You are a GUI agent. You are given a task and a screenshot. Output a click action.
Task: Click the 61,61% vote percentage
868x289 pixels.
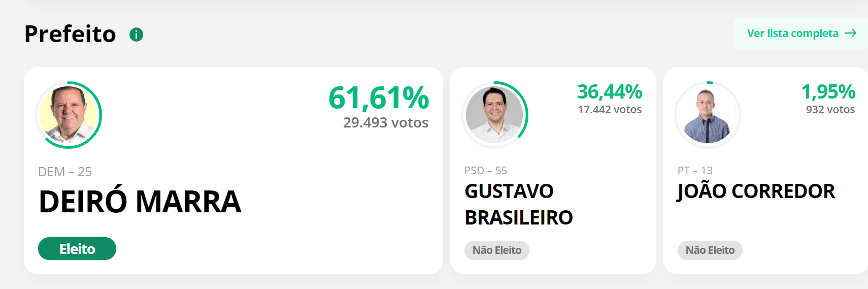click(379, 98)
